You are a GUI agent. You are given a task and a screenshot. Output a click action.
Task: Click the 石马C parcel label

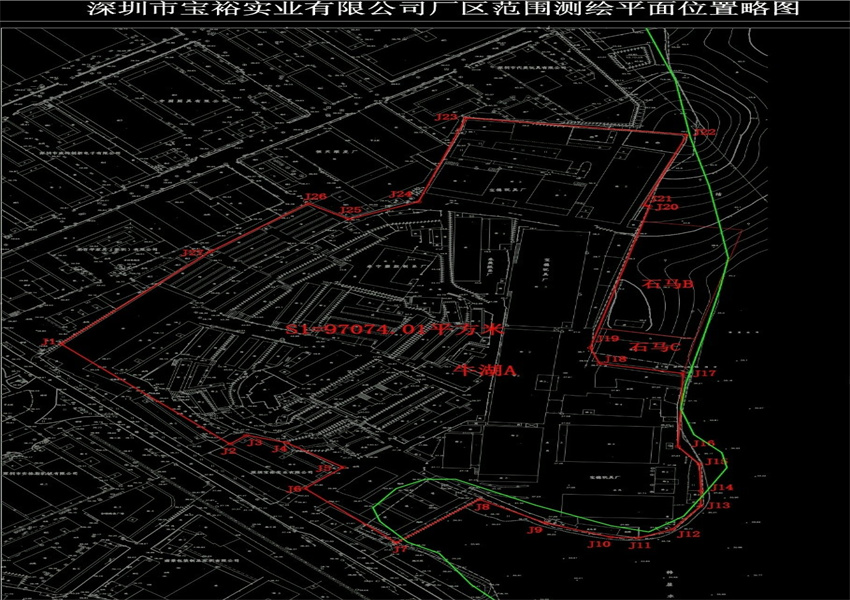(655, 346)
